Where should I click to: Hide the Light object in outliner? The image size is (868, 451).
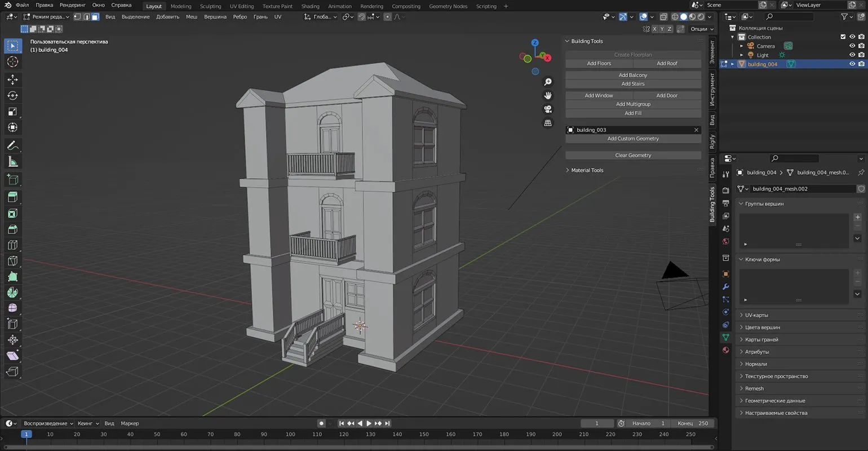click(x=852, y=55)
